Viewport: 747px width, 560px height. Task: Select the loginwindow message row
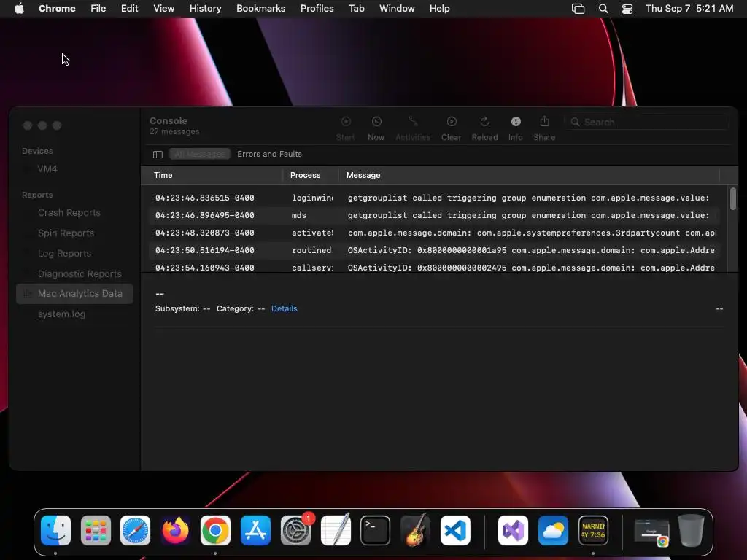[x=433, y=198]
